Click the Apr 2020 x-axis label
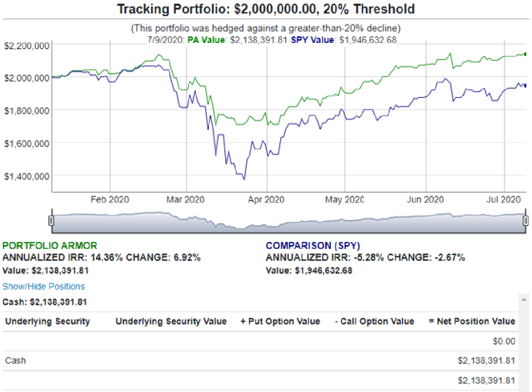The height and width of the screenshot is (392, 532). coord(266,200)
